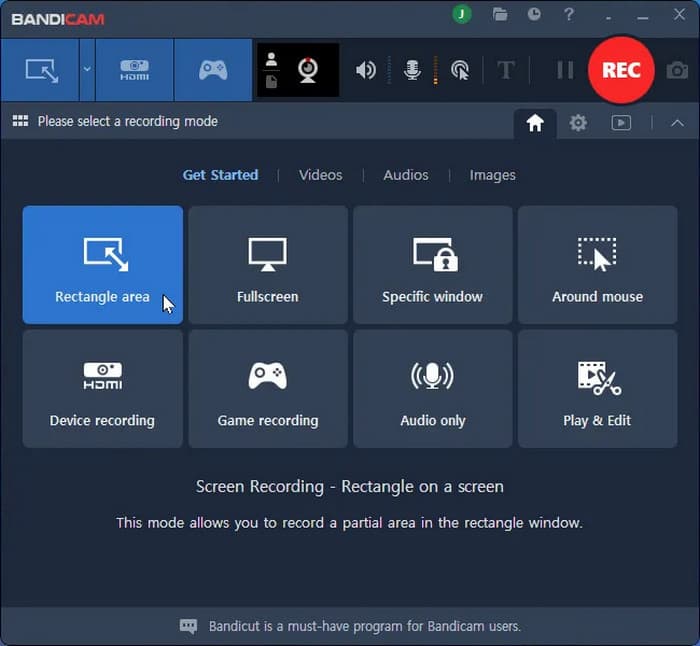Image resolution: width=700 pixels, height=646 pixels.
Task: Minimize the Bandicam window
Action: click(642, 17)
